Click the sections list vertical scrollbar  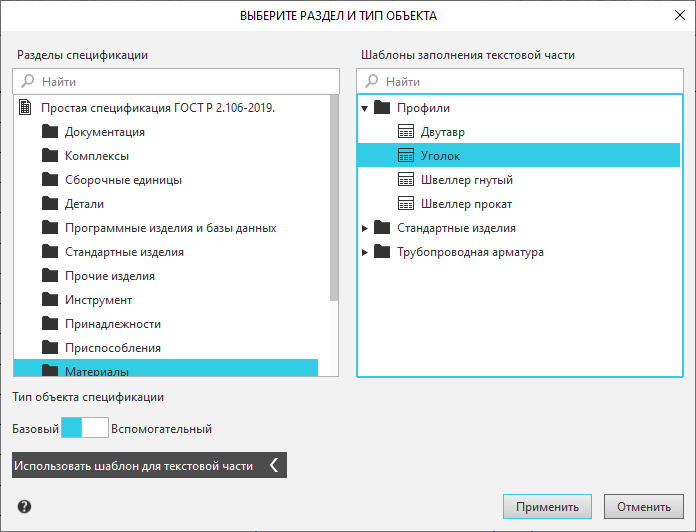[334, 200]
